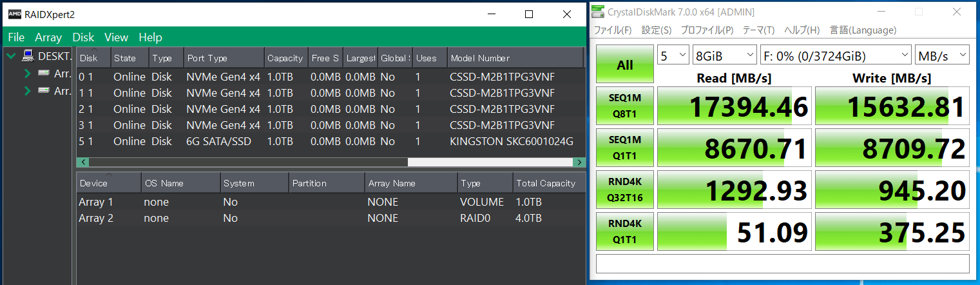Sort disk list by Disk column header

(93, 58)
